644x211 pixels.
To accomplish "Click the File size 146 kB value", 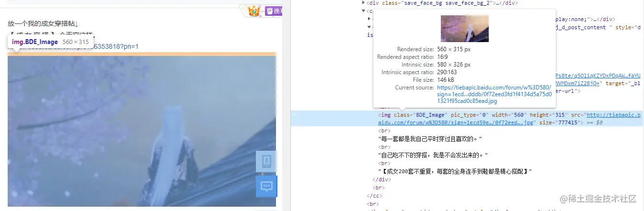I will tap(446, 80).
